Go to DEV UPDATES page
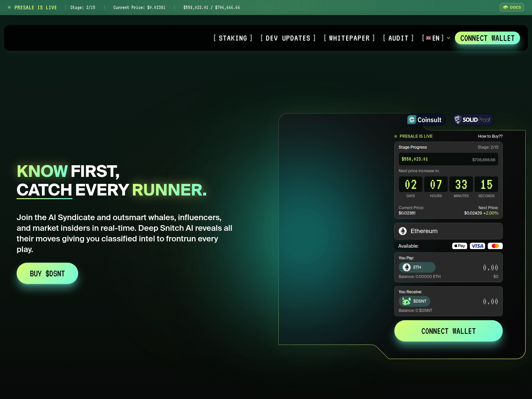 [288, 38]
